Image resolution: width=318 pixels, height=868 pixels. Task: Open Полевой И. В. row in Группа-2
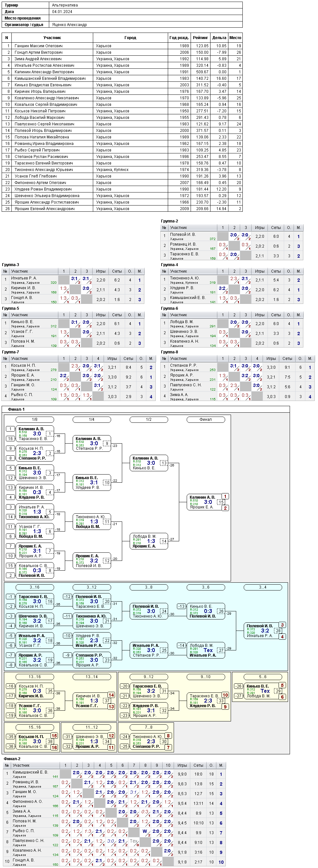[x=232, y=236]
